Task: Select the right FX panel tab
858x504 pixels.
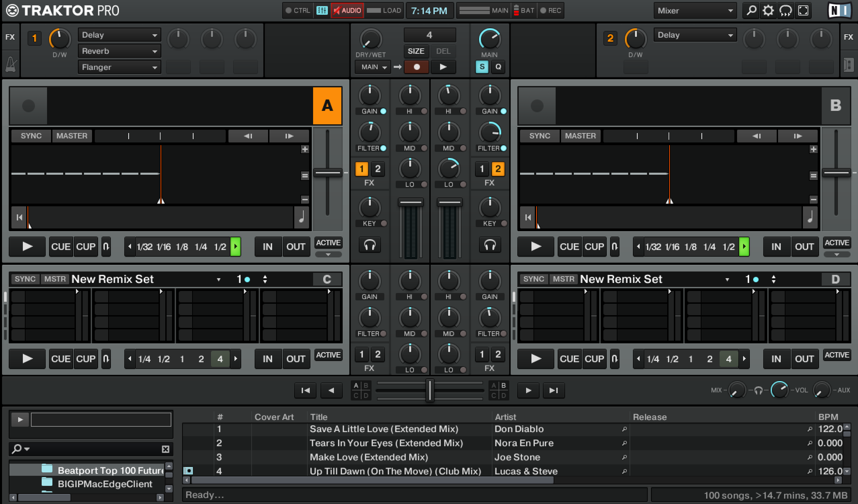Action: pyautogui.click(x=848, y=37)
